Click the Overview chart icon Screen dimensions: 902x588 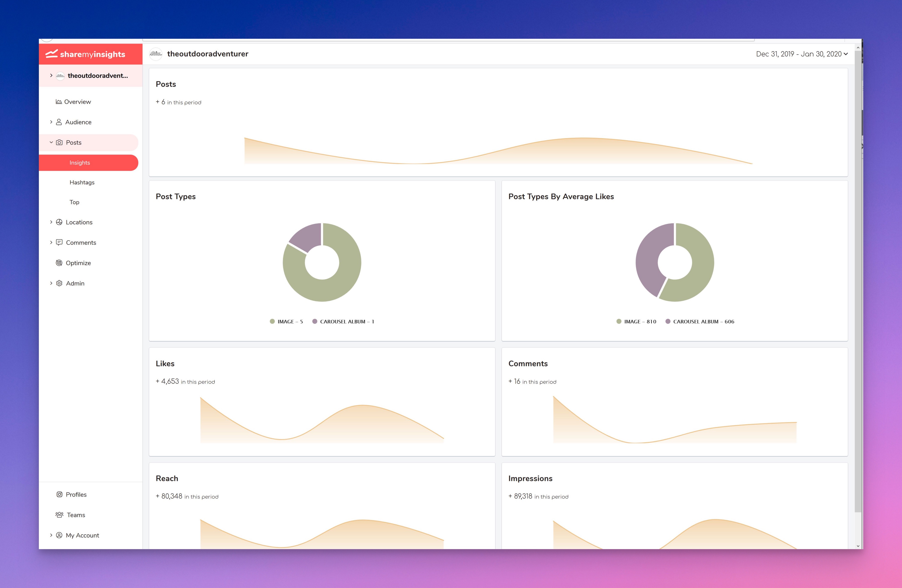pos(59,102)
